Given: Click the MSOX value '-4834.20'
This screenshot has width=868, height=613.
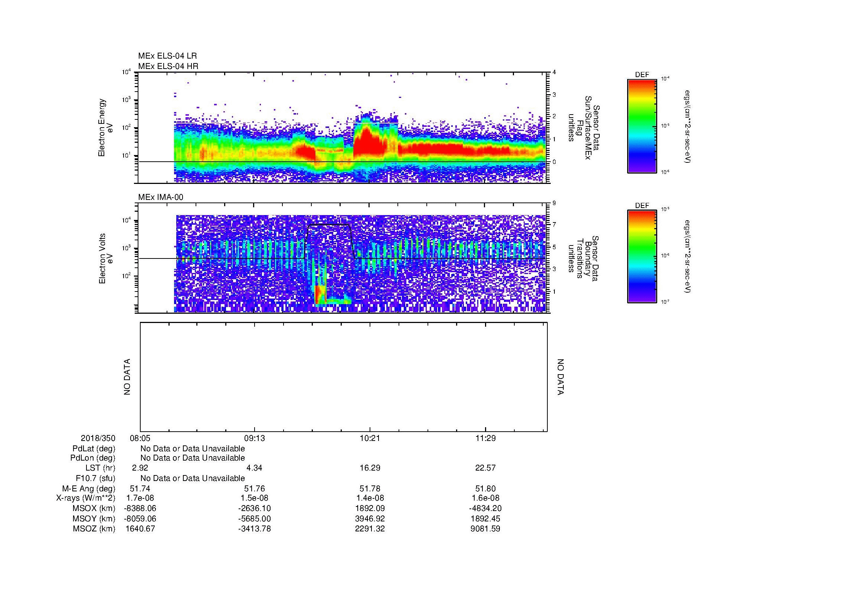Looking at the screenshot, I should pyautogui.click(x=485, y=508).
